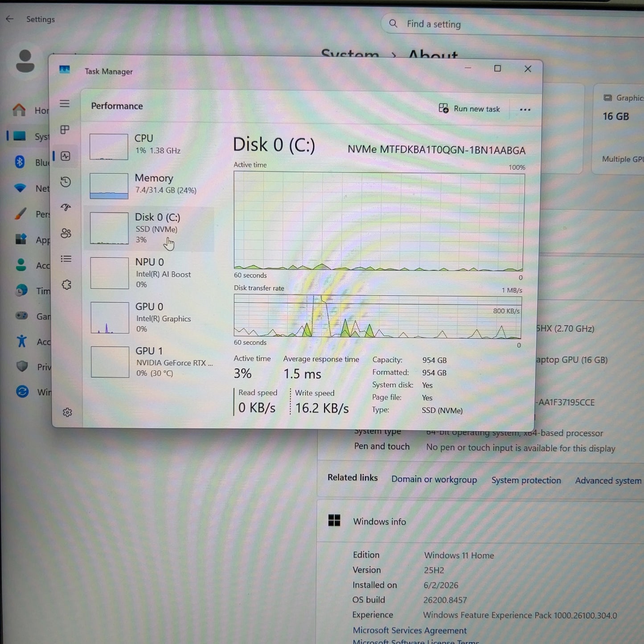Open Startup apps icon in Task Manager
Viewport: 644px width, 644px height.
coord(66,207)
